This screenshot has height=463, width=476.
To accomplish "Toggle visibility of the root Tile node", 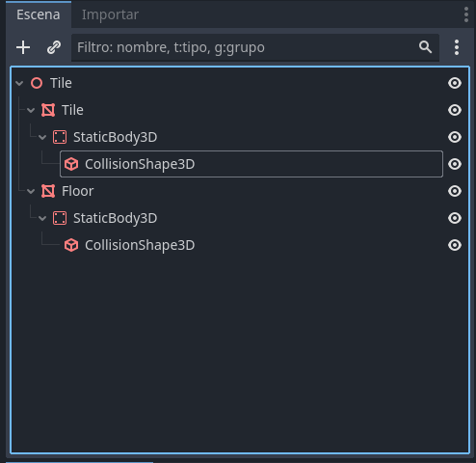I will [x=455, y=83].
